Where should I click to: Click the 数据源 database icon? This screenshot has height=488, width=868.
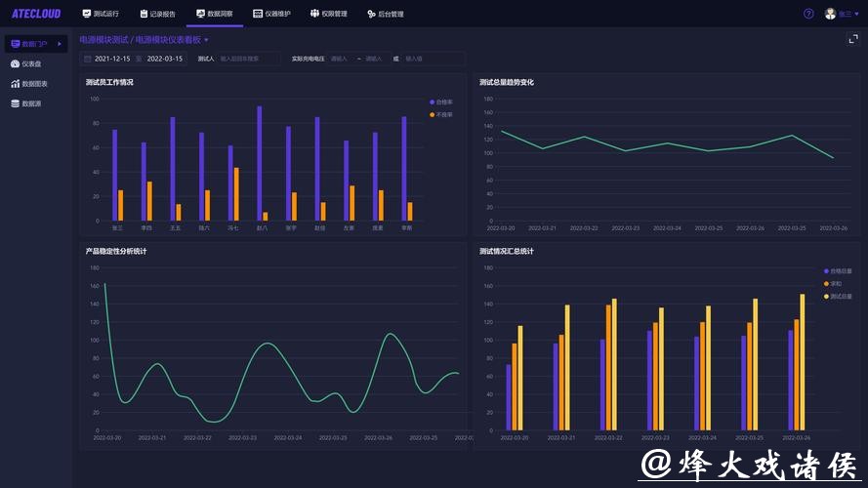(x=16, y=102)
